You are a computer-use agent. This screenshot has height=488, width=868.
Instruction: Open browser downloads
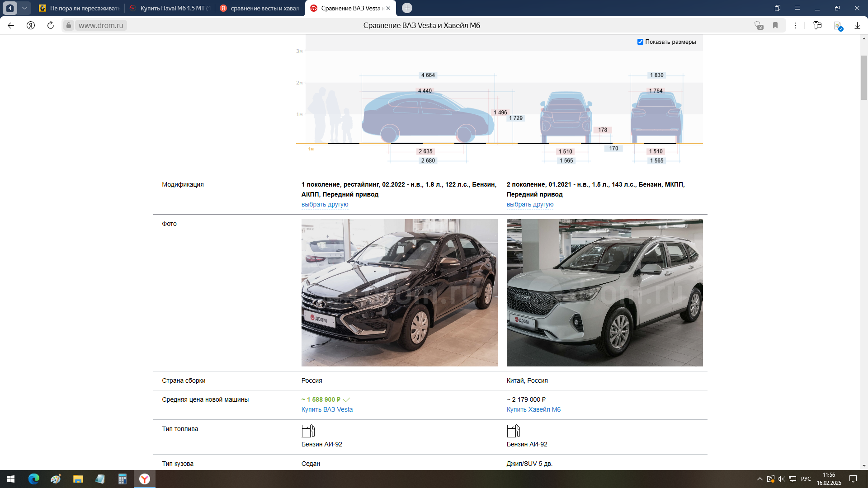point(857,25)
